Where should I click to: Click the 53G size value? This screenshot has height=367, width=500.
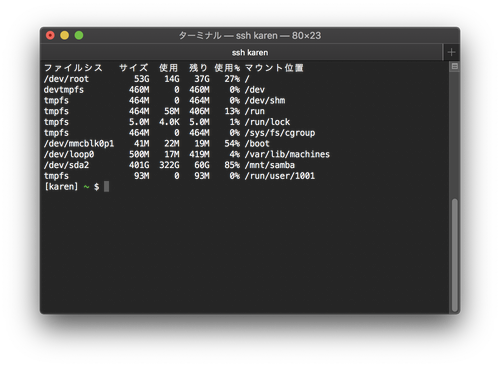[x=142, y=79]
